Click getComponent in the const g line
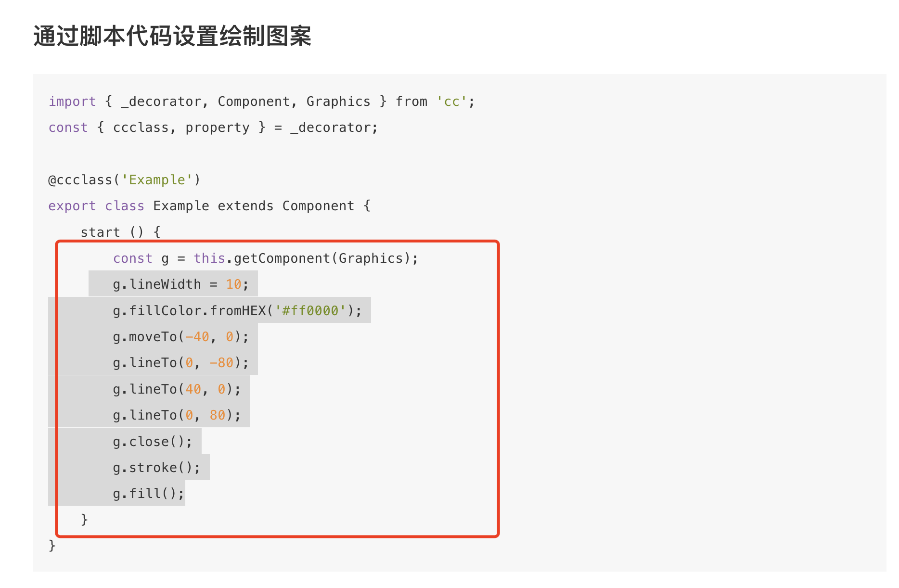This screenshot has width=899, height=588. point(282,258)
